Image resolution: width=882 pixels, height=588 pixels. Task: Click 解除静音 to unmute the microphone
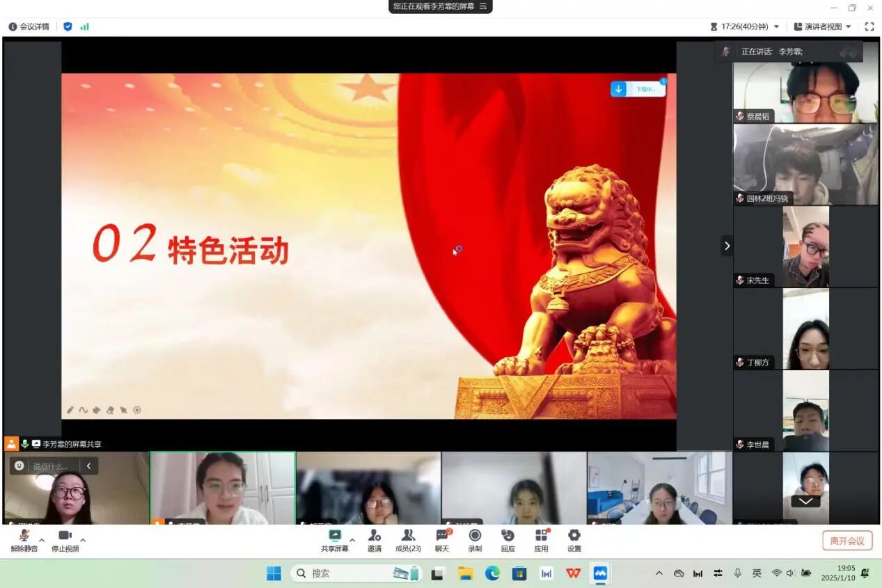24,539
